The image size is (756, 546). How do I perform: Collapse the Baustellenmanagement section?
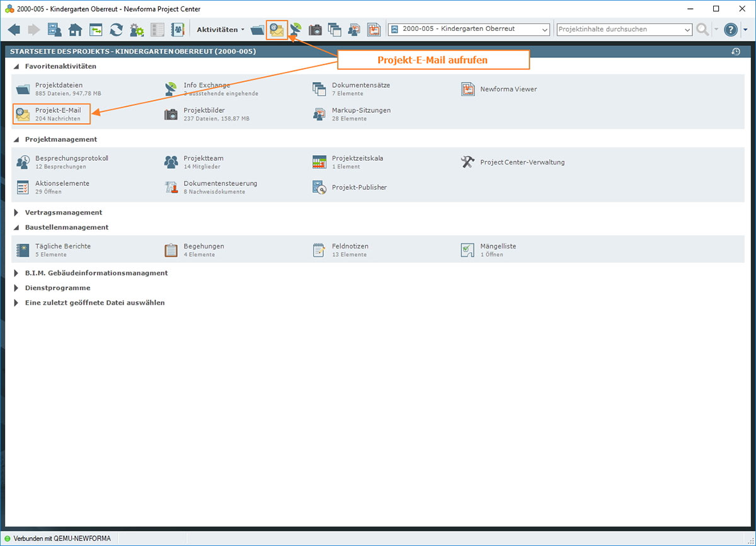pos(16,227)
